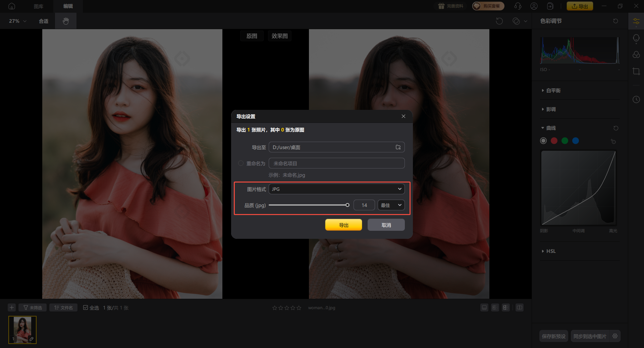Click the 未命名项目 rename input field
The height and width of the screenshot is (348, 644).
pyautogui.click(x=336, y=163)
